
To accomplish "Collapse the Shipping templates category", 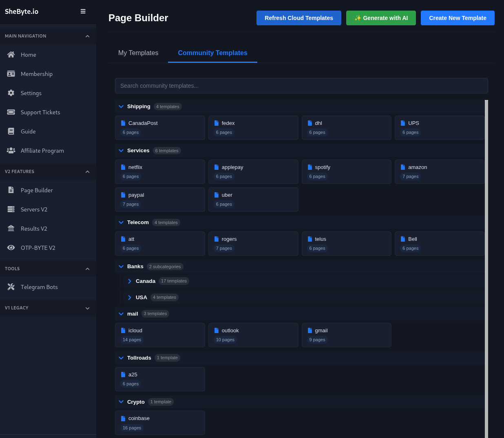I will pos(121,106).
